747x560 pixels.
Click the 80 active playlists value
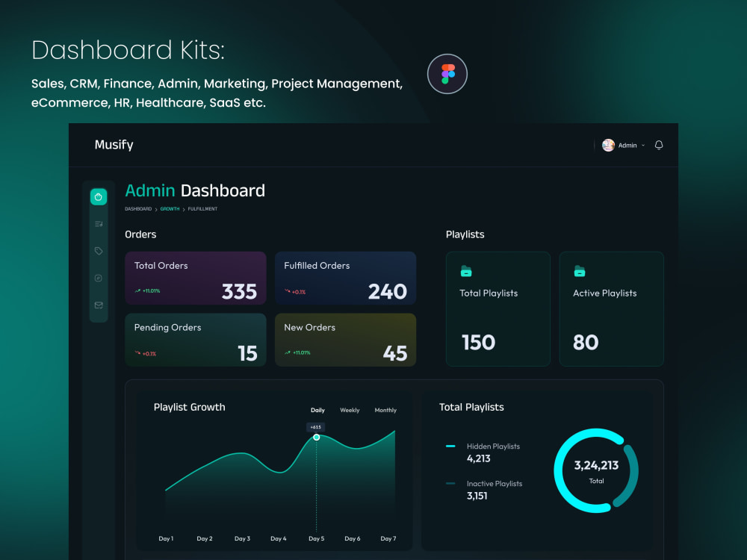pyautogui.click(x=586, y=343)
